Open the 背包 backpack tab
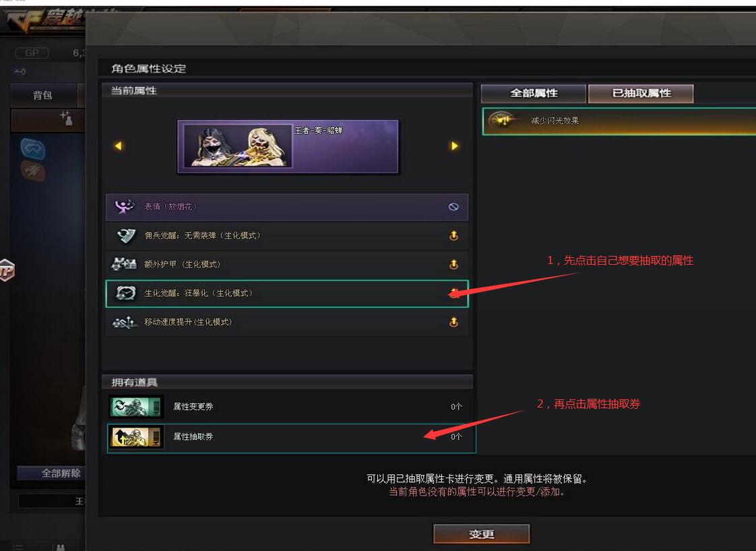 pyautogui.click(x=43, y=95)
